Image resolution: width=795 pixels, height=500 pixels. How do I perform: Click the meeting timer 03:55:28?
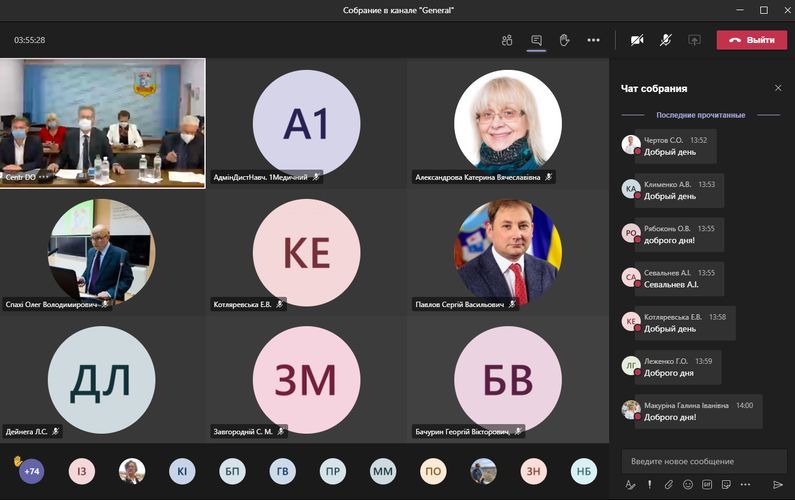tap(29, 40)
